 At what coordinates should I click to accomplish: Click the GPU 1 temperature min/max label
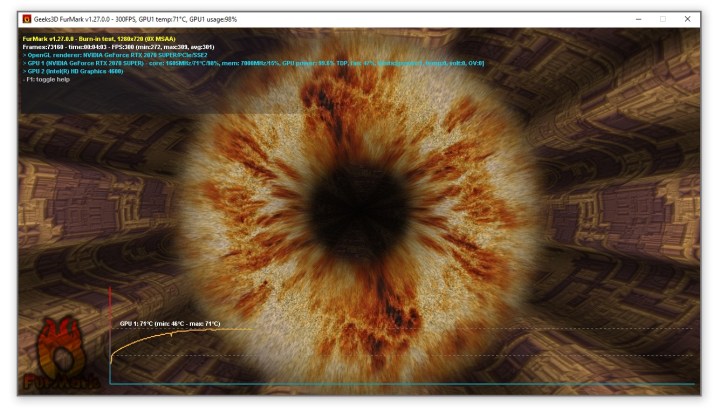coord(170,324)
